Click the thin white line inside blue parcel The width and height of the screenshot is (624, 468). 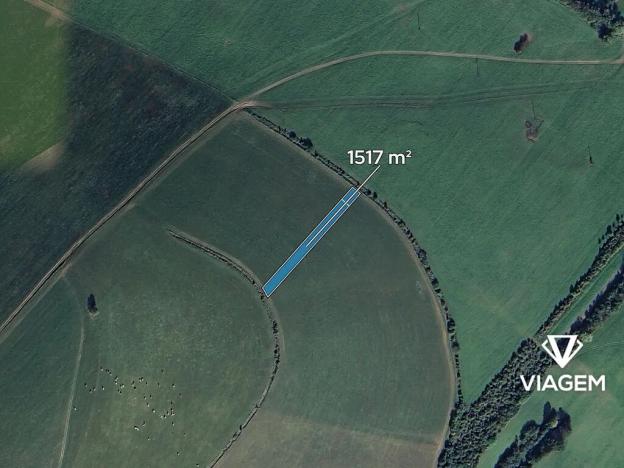click(x=327, y=225)
